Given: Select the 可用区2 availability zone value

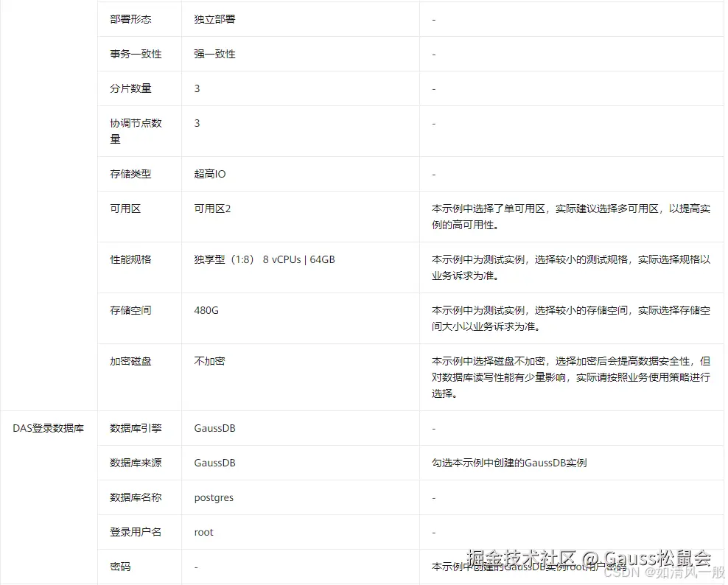Looking at the screenshot, I should pos(211,209).
